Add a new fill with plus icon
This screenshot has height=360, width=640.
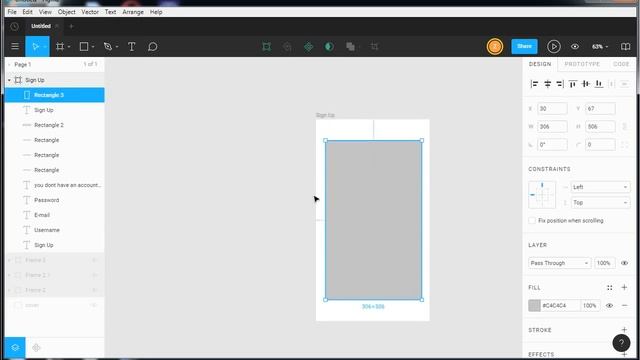624,288
